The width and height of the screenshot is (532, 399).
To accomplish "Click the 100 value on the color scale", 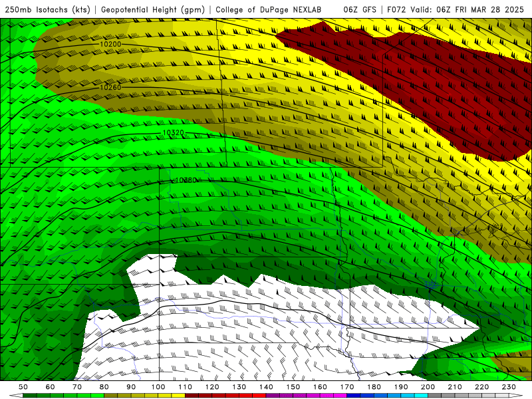I will pyautogui.click(x=158, y=387).
